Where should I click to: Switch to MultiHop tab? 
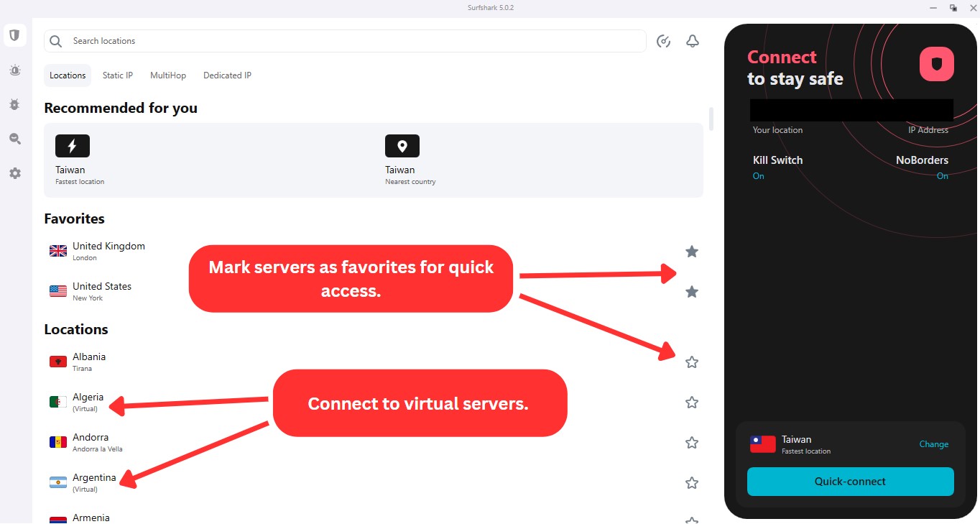(168, 75)
